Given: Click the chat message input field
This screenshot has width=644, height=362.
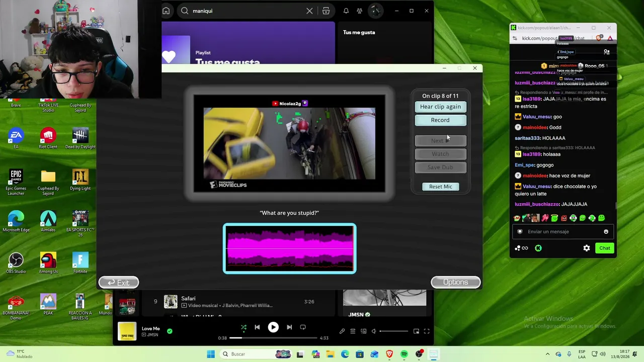Looking at the screenshot, I should pos(562,232).
